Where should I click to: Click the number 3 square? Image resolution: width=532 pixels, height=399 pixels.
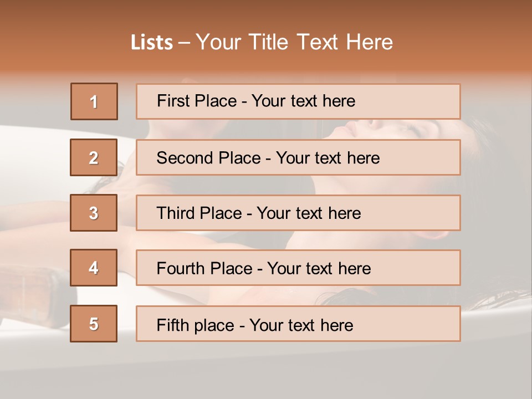[94, 213]
